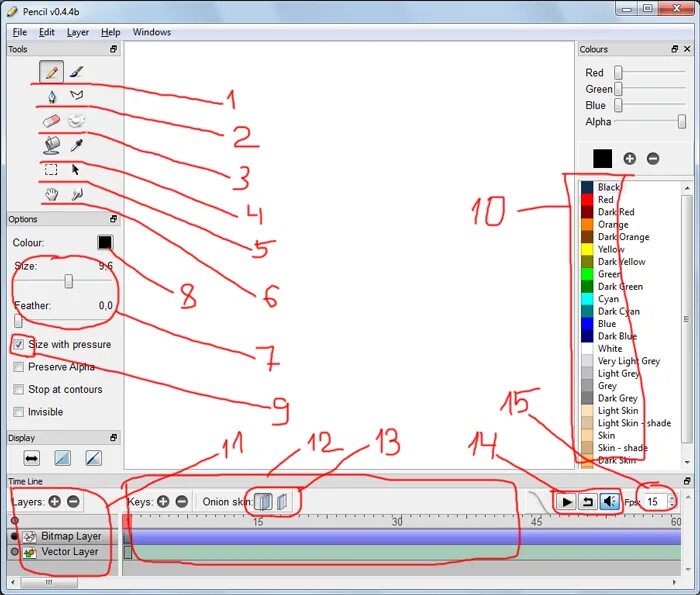The height and width of the screenshot is (595, 700).
Task: Click the Fps value field
Action: [655, 502]
